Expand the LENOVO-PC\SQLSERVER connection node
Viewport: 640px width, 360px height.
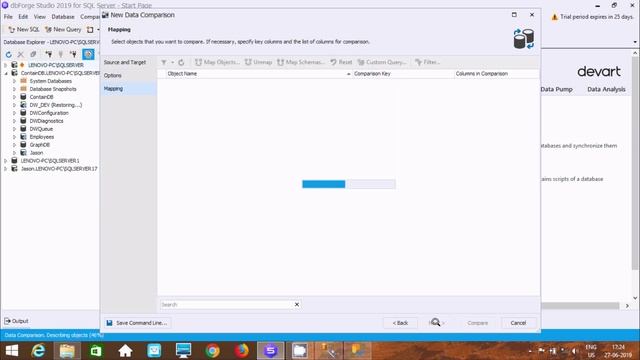tap(5, 65)
